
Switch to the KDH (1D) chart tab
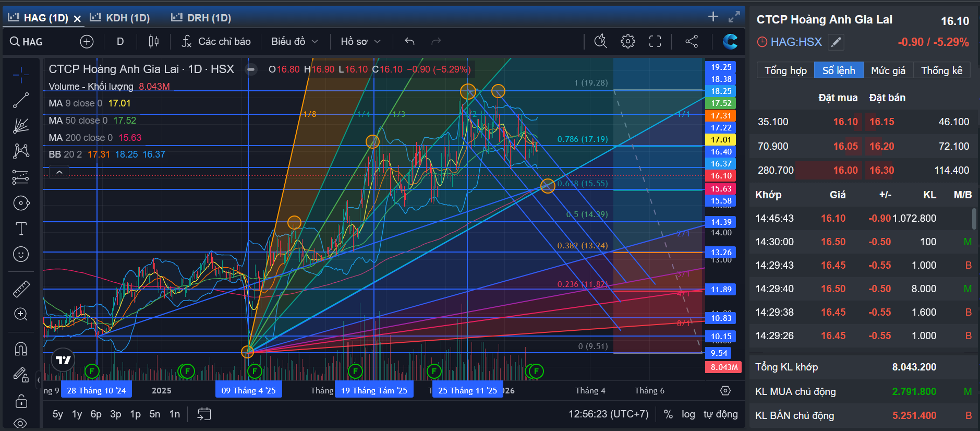point(120,18)
